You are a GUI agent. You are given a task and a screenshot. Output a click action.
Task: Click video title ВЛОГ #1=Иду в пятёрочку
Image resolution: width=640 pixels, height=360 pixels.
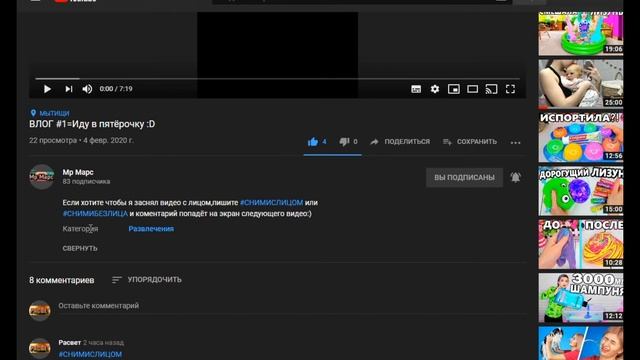(92, 124)
